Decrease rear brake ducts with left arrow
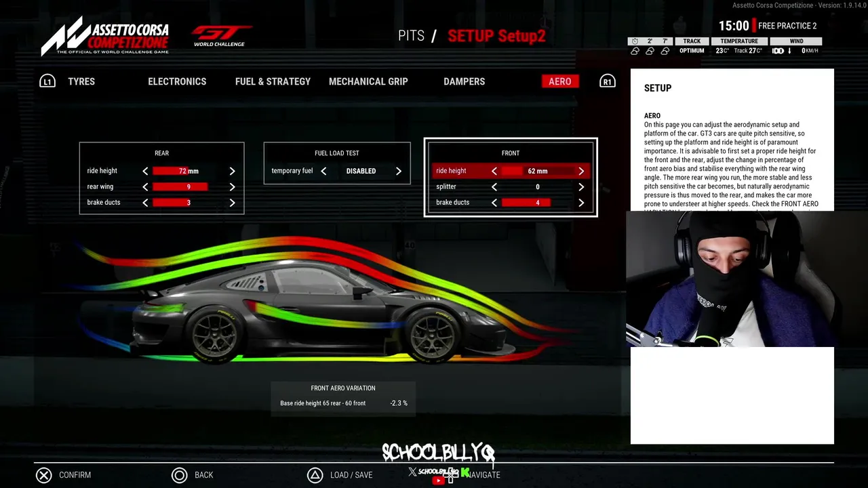 pos(145,203)
